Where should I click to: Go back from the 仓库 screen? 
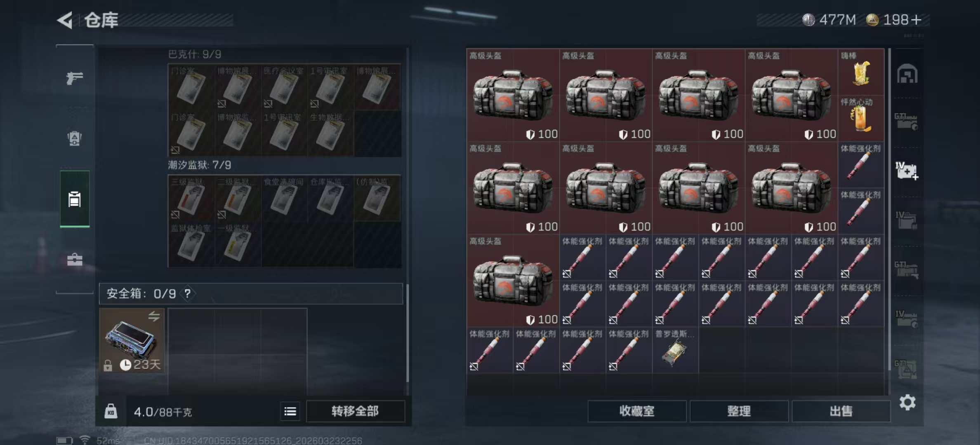(x=65, y=20)
